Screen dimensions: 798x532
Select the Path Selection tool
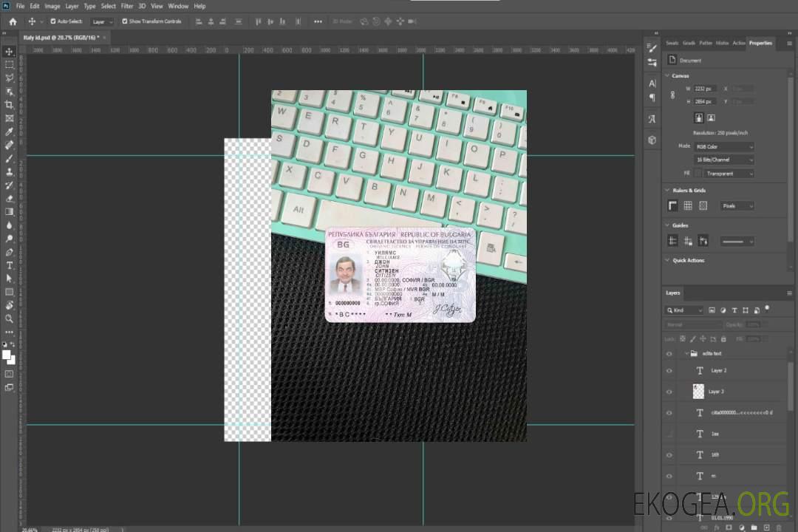(9, 279)
